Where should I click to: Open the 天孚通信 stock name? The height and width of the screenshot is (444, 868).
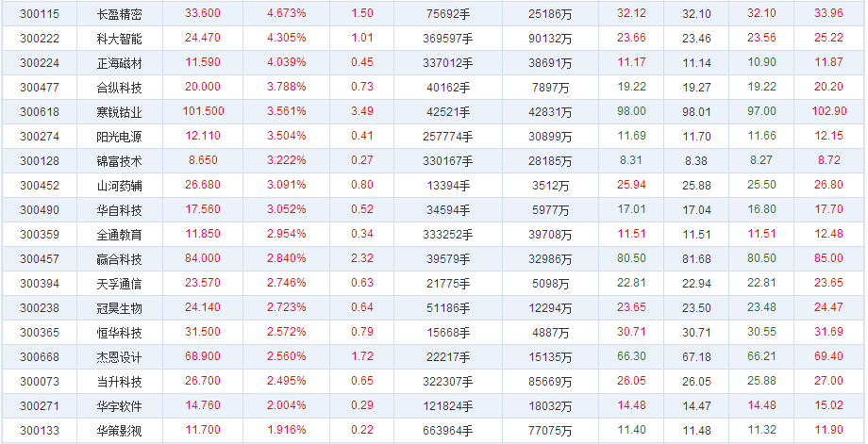point(119,283)
